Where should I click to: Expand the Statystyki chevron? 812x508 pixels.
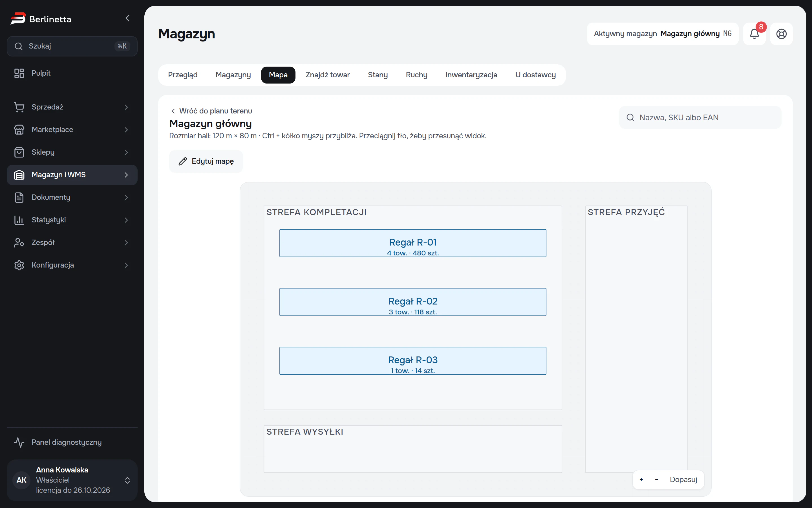point(126,220)
